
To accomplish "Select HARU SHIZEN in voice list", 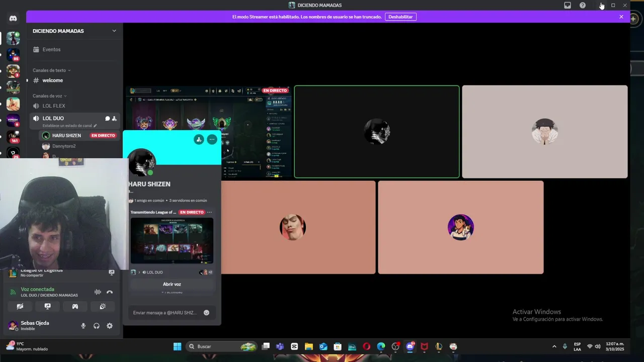I will [x=78, y=136].
